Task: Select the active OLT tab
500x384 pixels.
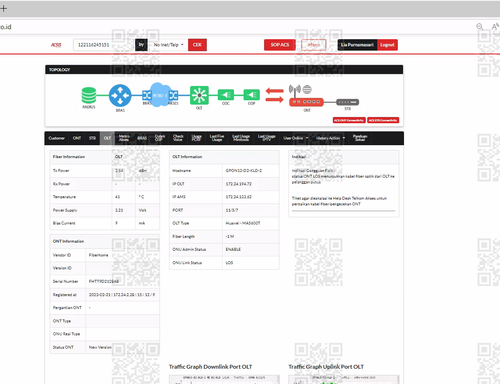Action: coord(107,138)
